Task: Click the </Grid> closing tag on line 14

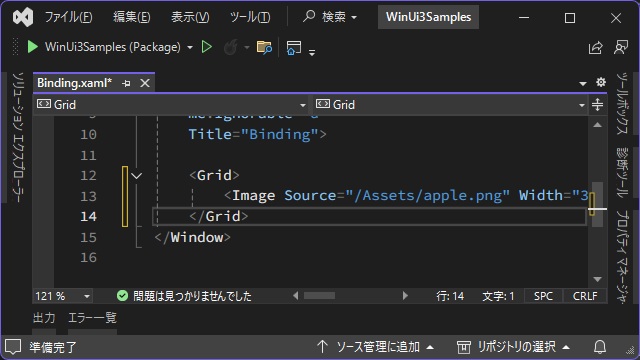Action: pos(219,216)
